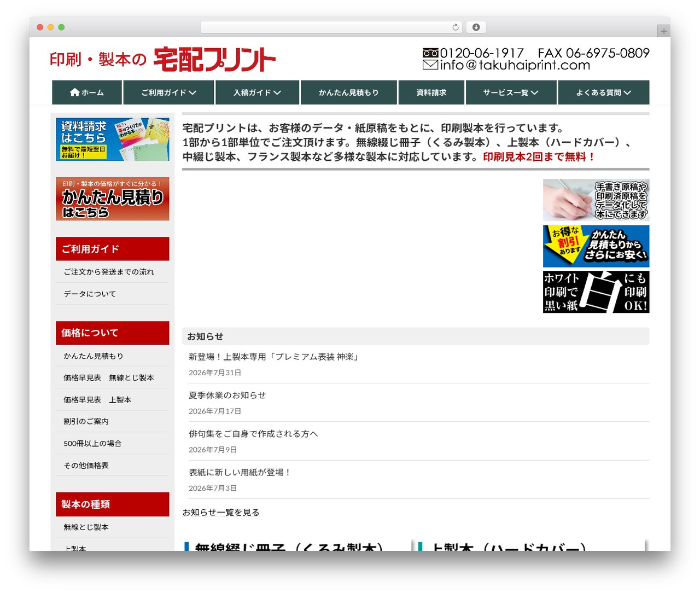Open ご注文から発送までの流れ link
This screenshot has width=700, height=593.
109,272
